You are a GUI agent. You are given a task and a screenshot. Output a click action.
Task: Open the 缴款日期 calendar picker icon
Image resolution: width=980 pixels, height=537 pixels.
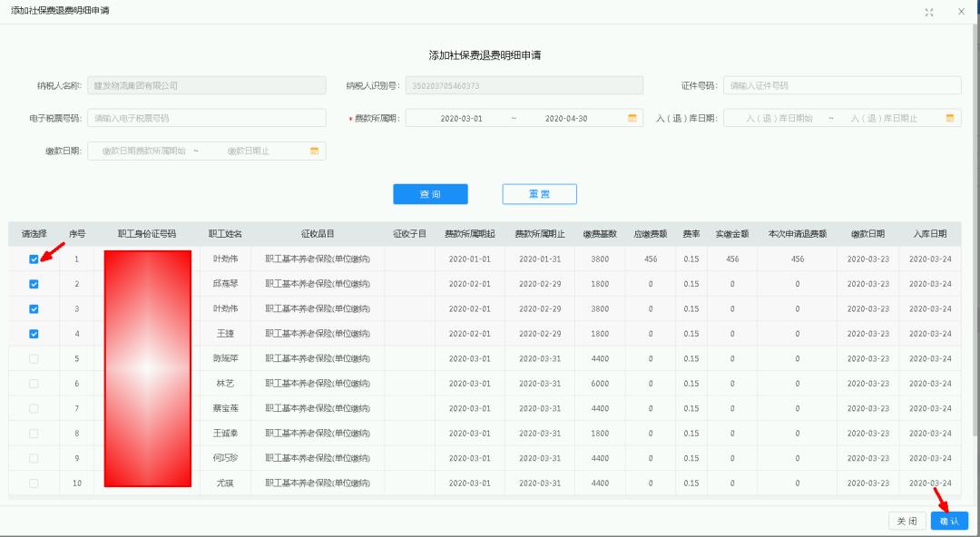[x=312, y=150]
